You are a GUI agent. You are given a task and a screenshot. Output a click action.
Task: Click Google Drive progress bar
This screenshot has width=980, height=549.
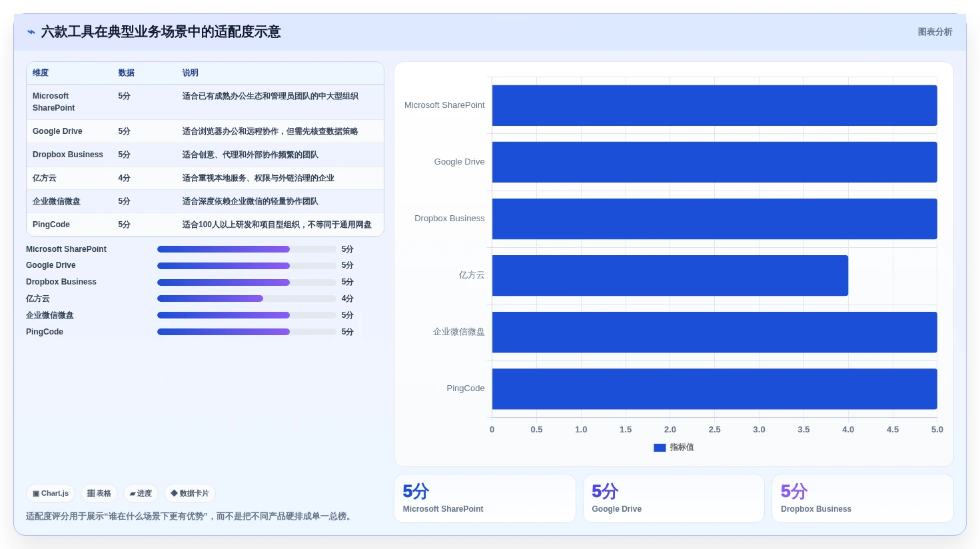point(246,266)
